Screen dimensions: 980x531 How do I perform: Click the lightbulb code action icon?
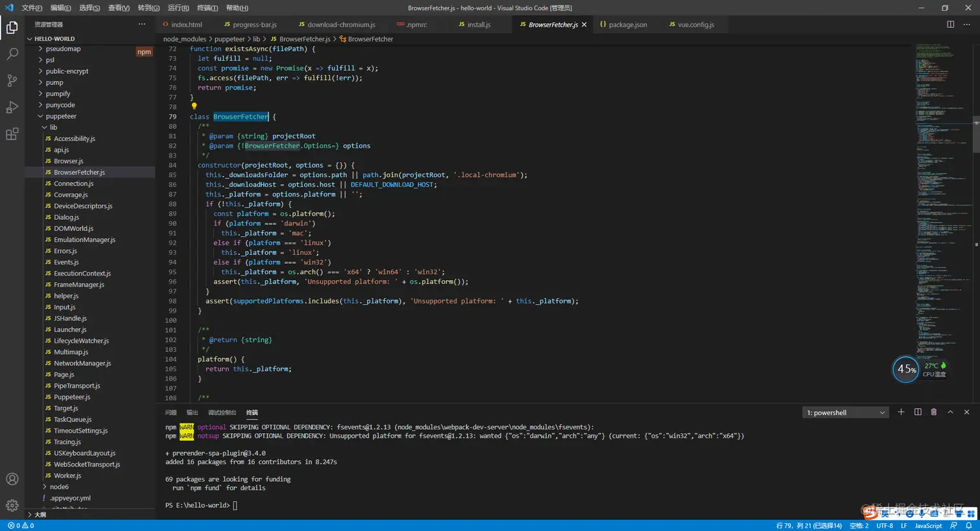click(194, 106)
